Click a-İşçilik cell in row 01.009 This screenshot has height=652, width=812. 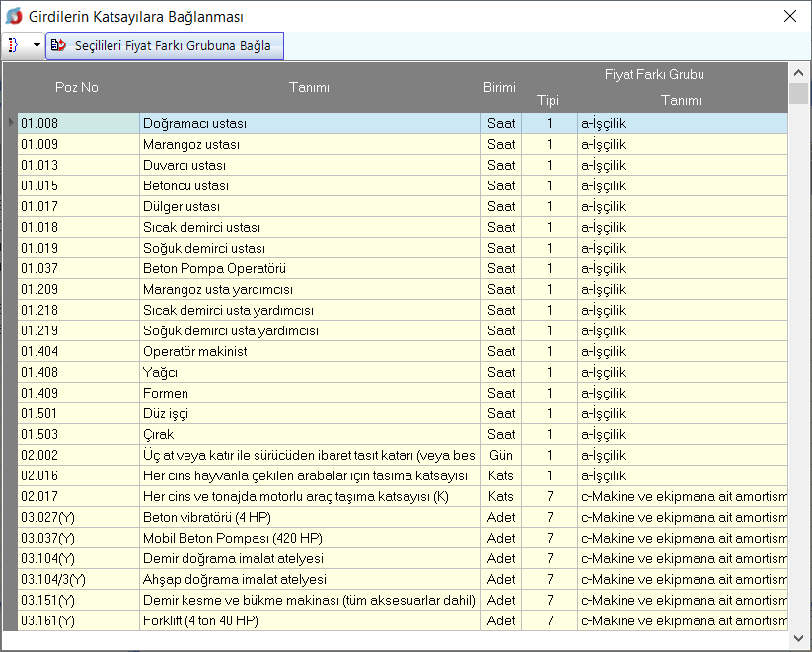(x=683, y=144)
